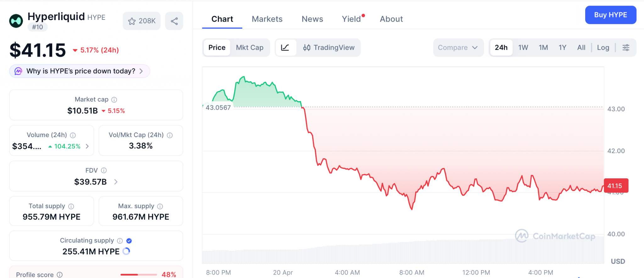Open the Compare dropdown
This screenshot has height=278, width=644.
point(458,47)
